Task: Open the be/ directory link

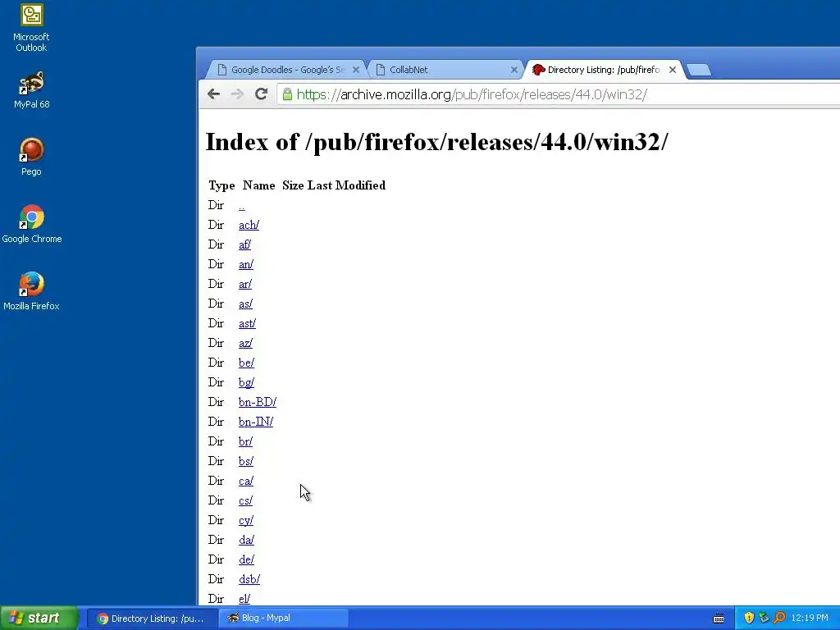Action: click(x=246, y=363)
